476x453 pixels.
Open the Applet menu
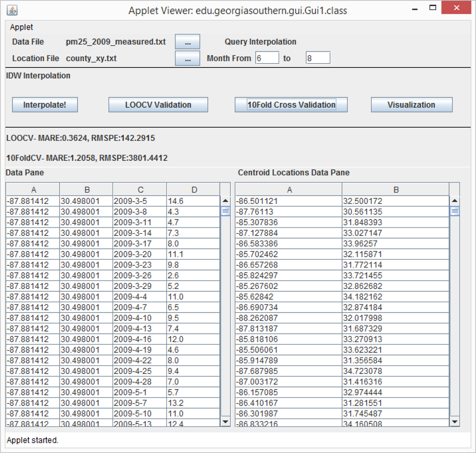pyautogui.click(x=21, y=27)
